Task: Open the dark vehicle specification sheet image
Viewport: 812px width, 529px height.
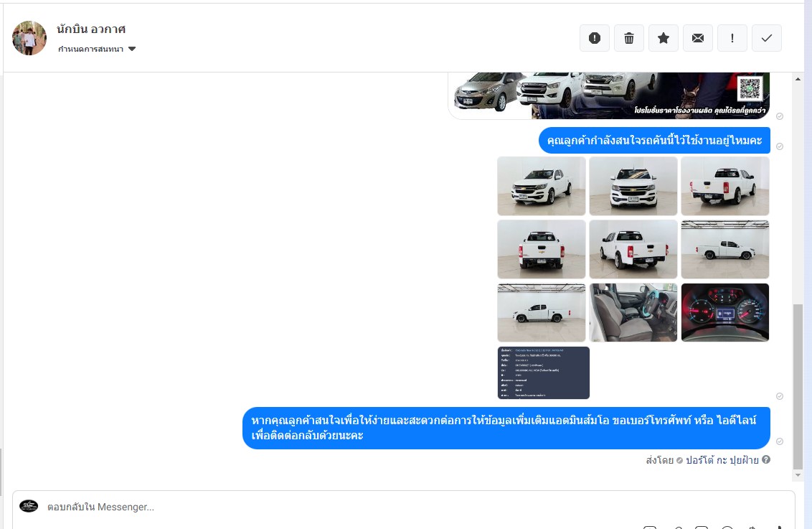Action: click(543, 373)
